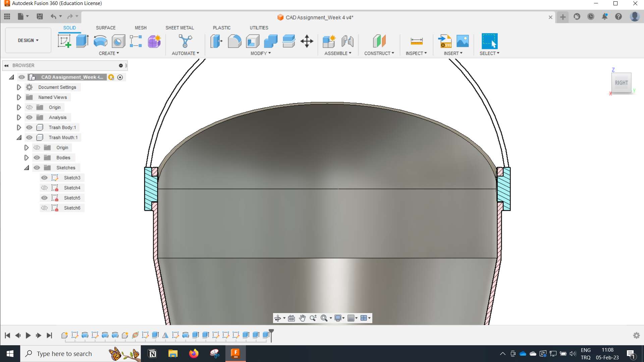Select the Joint tool

[347, 41]
